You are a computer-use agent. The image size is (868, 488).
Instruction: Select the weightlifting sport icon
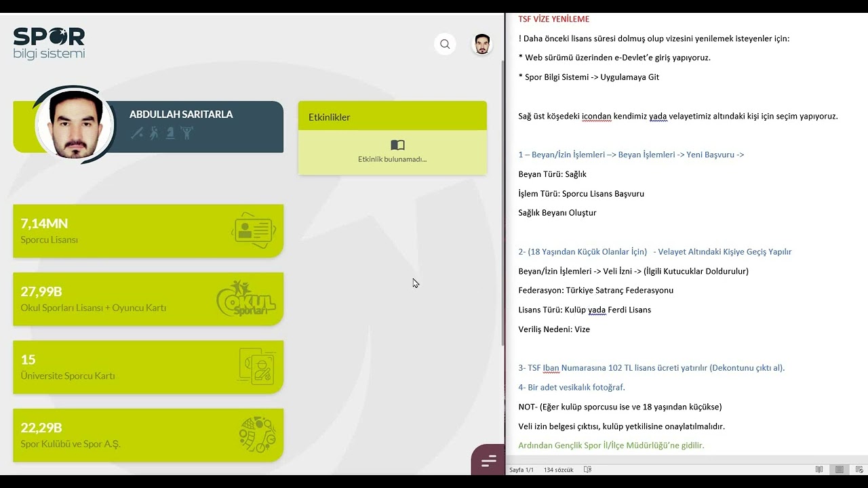point(187,133)
